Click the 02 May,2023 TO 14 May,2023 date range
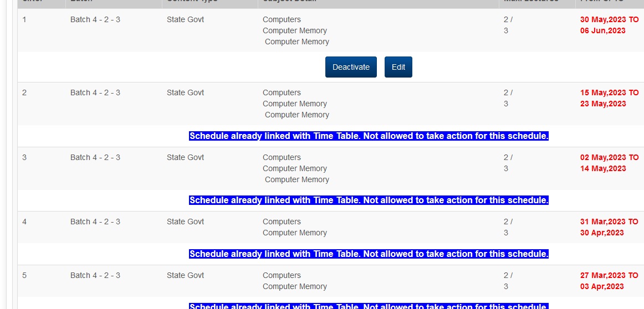 pyautogui.click(x=609, y=163)
